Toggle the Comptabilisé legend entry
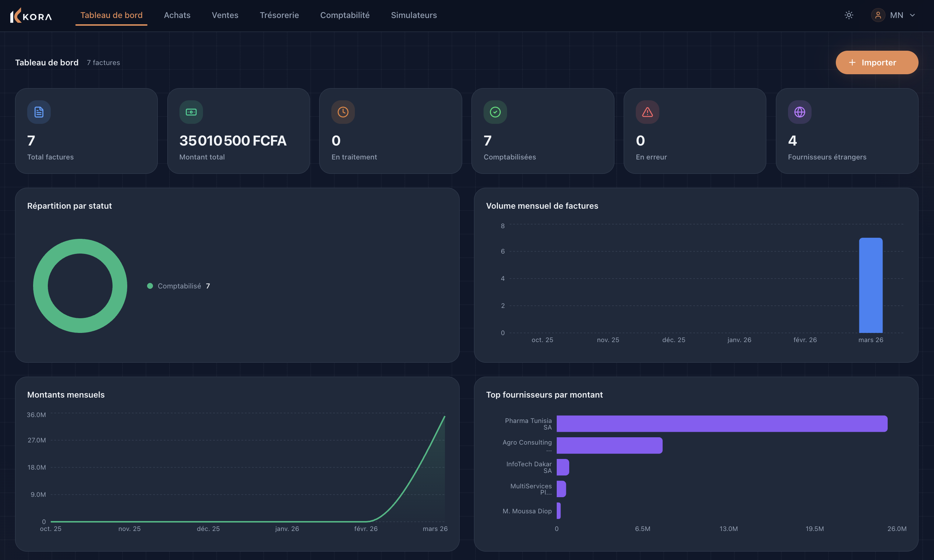Image resolution: width=934 pixels, height=560 pixels. [178, 286]
